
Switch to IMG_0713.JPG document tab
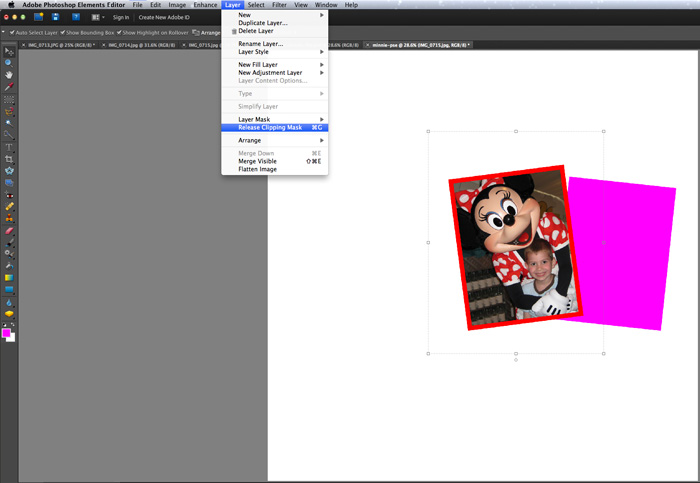58,45
